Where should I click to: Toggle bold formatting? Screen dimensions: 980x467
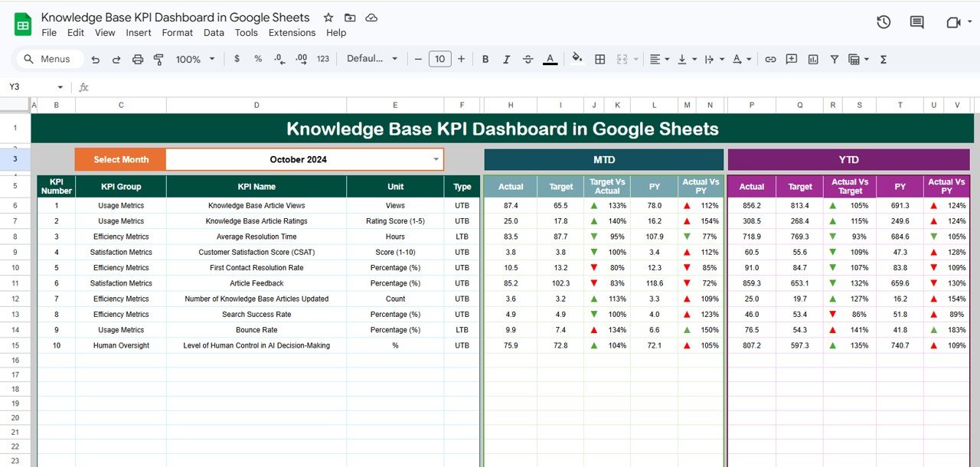coord(485,59)
